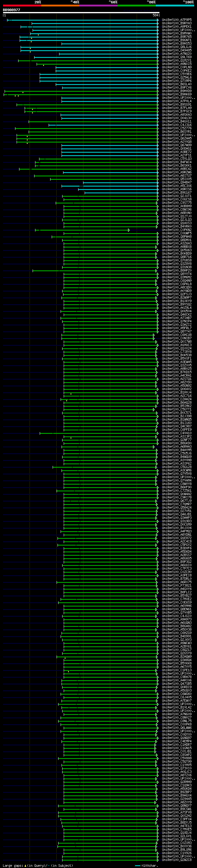The height and width of the screenshot is (868, 197).
Task: Select hit label UniRef100_C5G128
Action: (176, 467)
